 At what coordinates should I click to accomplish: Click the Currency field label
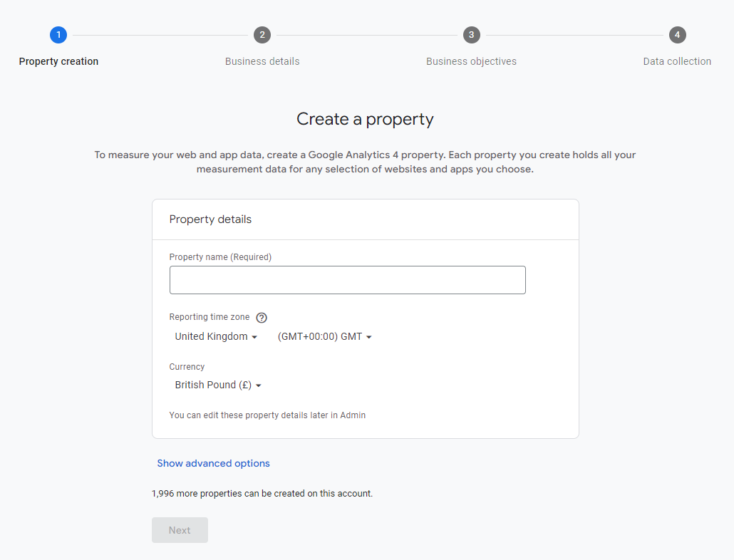point(187,367)
